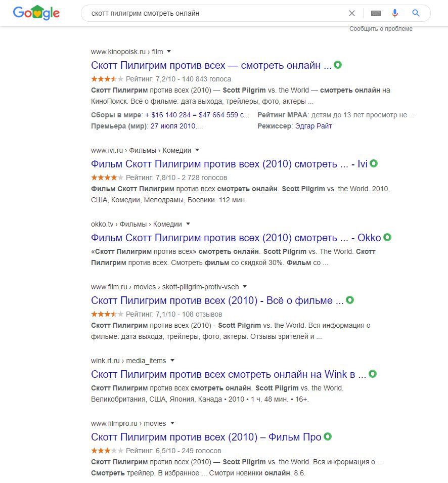This screenshot has height=483, width=448.
Task: Open Wink result 'смотреть онлайн на Wink'
Action: click(x=229, y=374)
